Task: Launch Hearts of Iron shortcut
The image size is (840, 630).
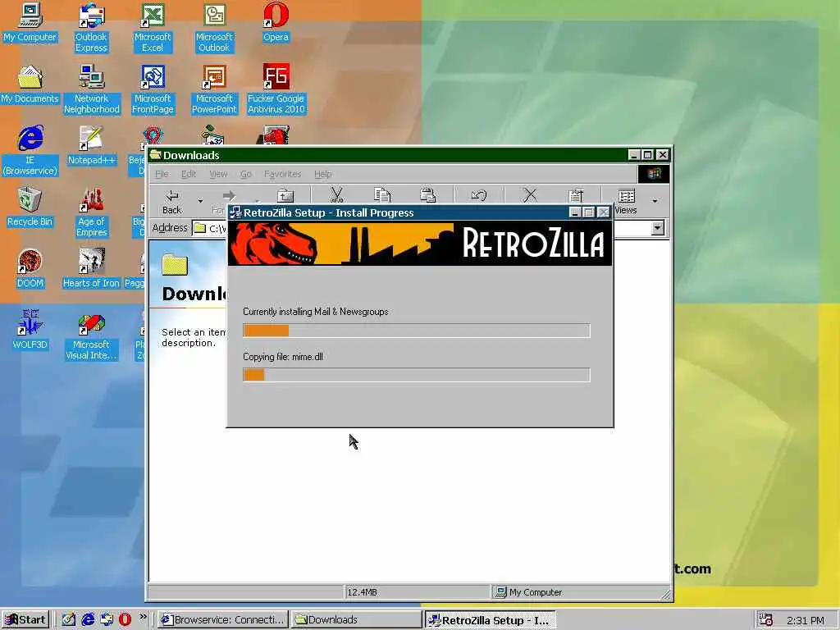Action: 91,269
